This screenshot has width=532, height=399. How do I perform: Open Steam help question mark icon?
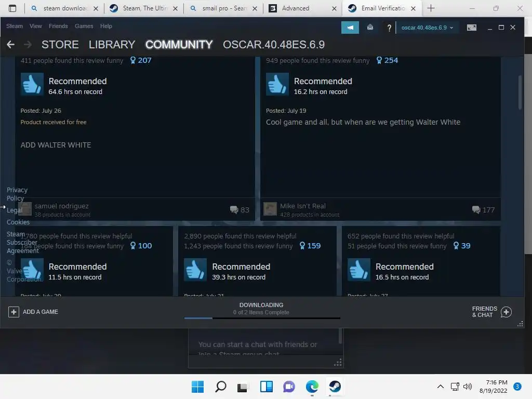[x=389, y=28]
